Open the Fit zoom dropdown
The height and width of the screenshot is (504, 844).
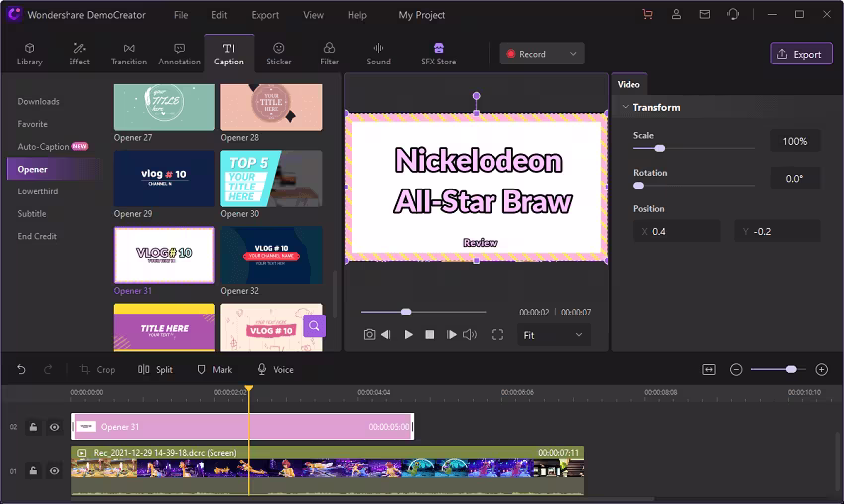pyautogui.click(x=553, y=335)
